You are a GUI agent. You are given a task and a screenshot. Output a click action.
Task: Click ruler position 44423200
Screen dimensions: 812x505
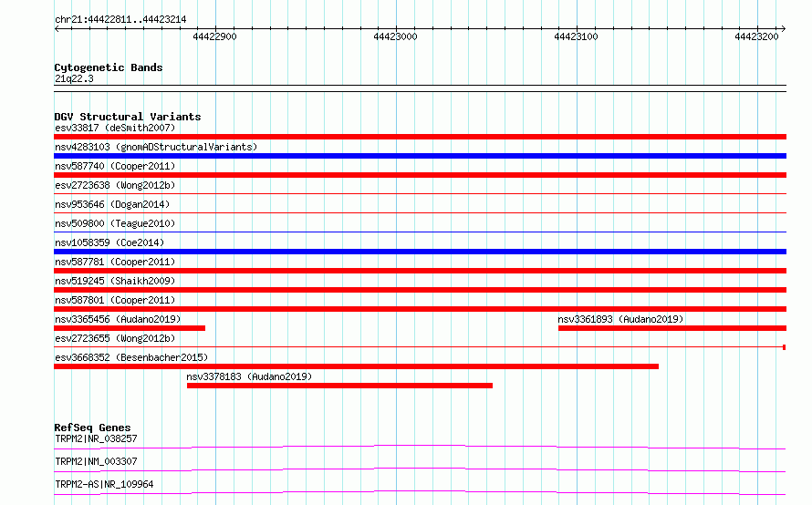[x=756, y=36]
